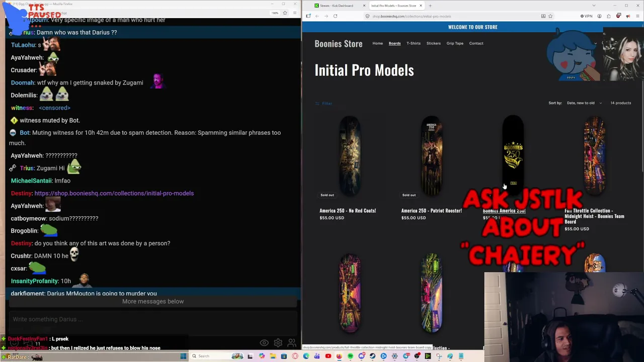The height and width of the screenshot is (362, 644).
Task: Expand the Sort by dropdown
Action: point(584,103)
